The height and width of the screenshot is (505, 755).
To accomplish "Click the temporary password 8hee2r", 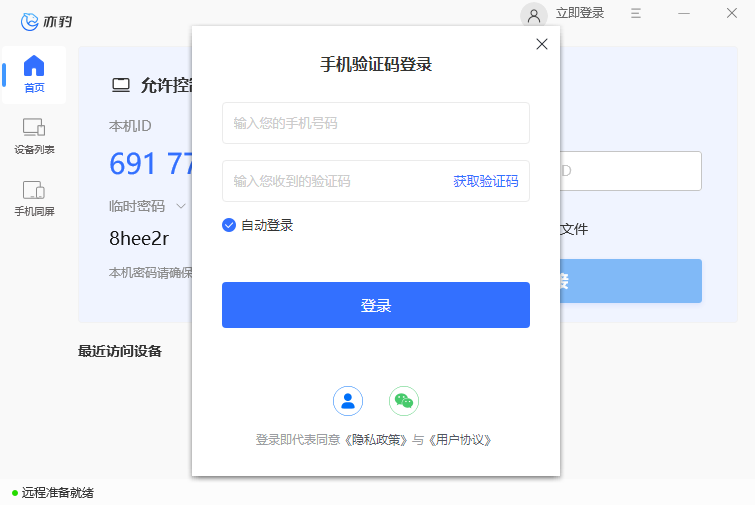I will (139, 238).
